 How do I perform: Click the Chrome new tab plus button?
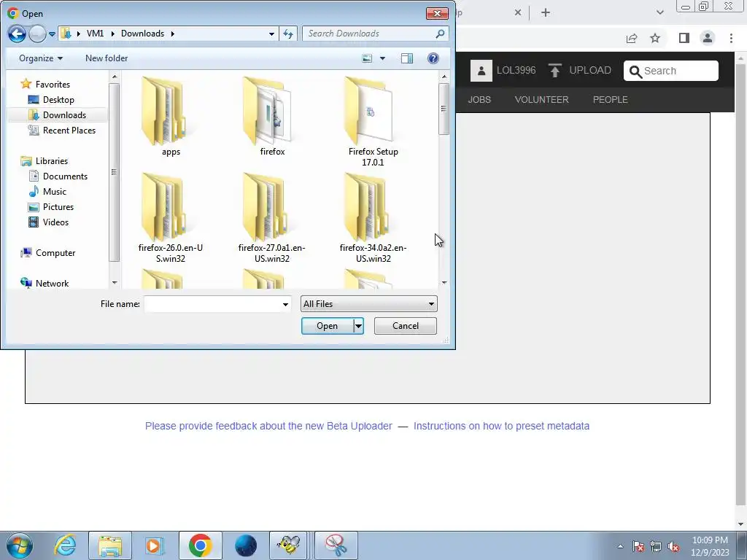pos(546,13)
